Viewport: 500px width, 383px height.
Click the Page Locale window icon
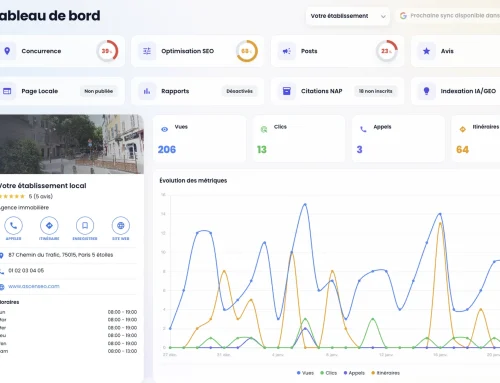coord(7,91)
